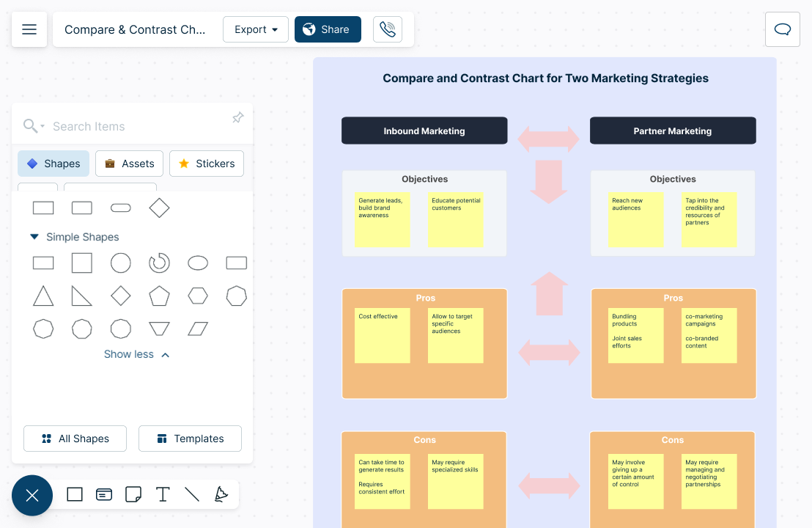Pick the rounded rectangle in top row

click(82, 208)
